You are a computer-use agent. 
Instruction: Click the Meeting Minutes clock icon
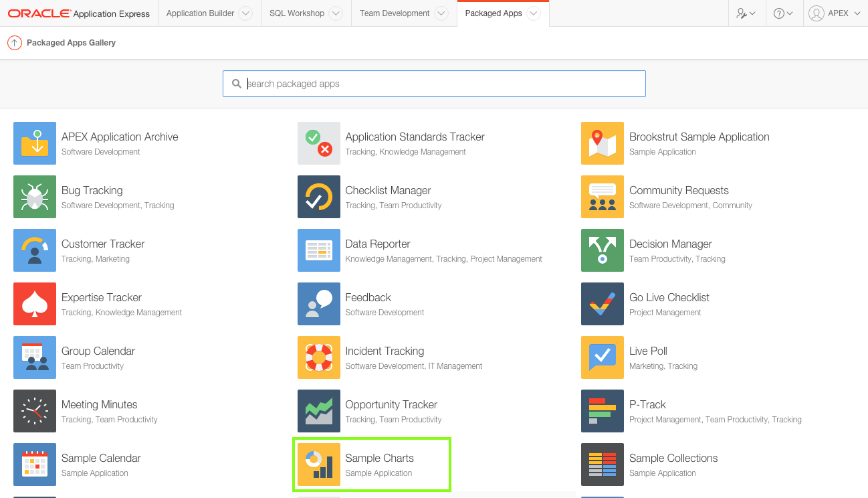pos(35,411)
